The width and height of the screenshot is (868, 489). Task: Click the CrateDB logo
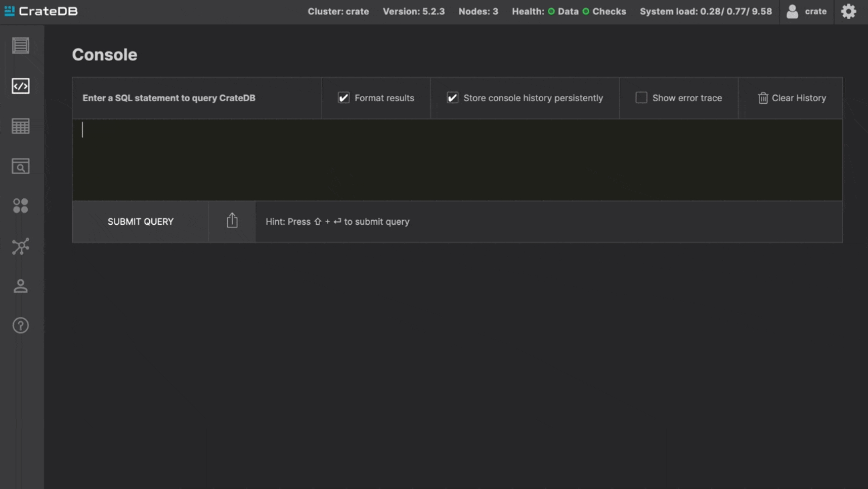41,11
